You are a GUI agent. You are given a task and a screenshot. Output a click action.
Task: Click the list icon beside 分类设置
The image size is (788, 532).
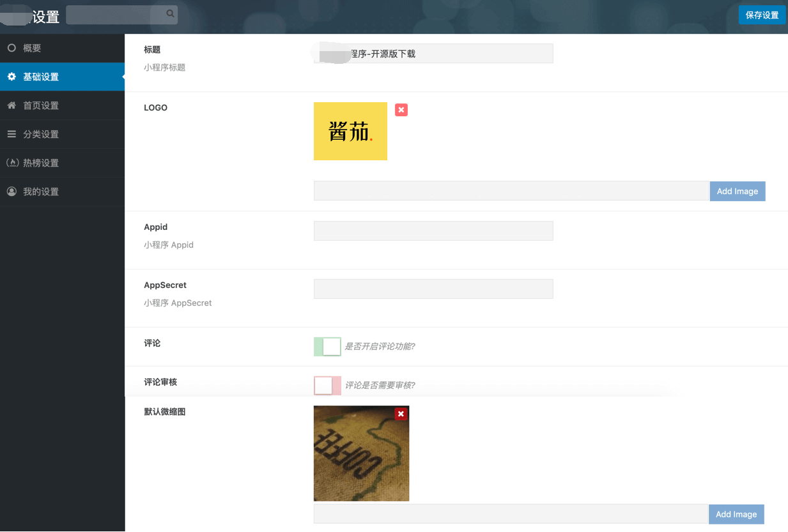(x=11, y=134)
